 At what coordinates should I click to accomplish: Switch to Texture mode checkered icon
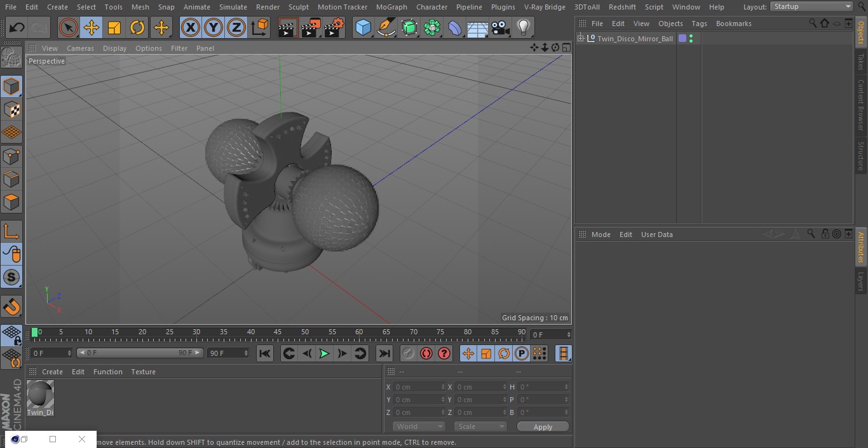click(11, 109)
